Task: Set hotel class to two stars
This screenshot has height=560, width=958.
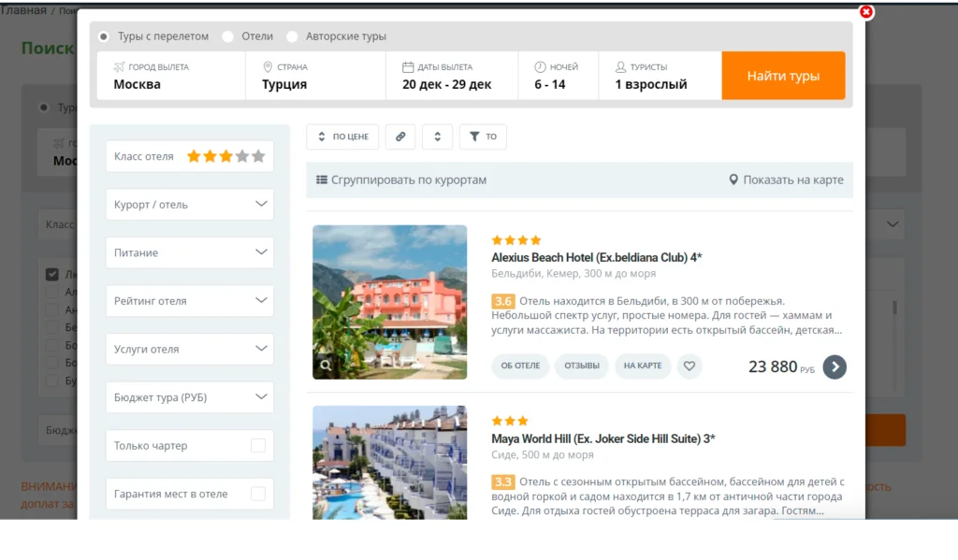Action: pyautogui.click(x=210, y=156)
